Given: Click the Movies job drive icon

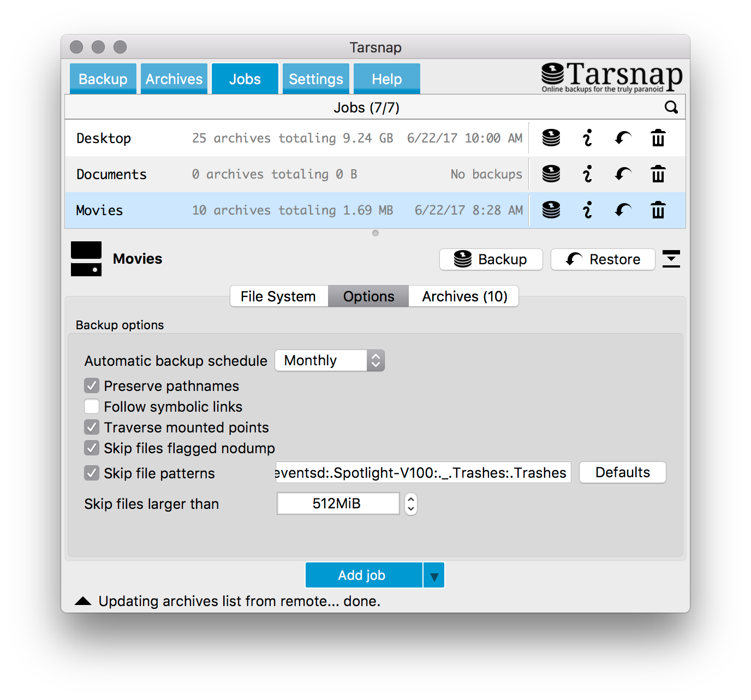Looking at the screenshot, I should (x=86, y=259).
